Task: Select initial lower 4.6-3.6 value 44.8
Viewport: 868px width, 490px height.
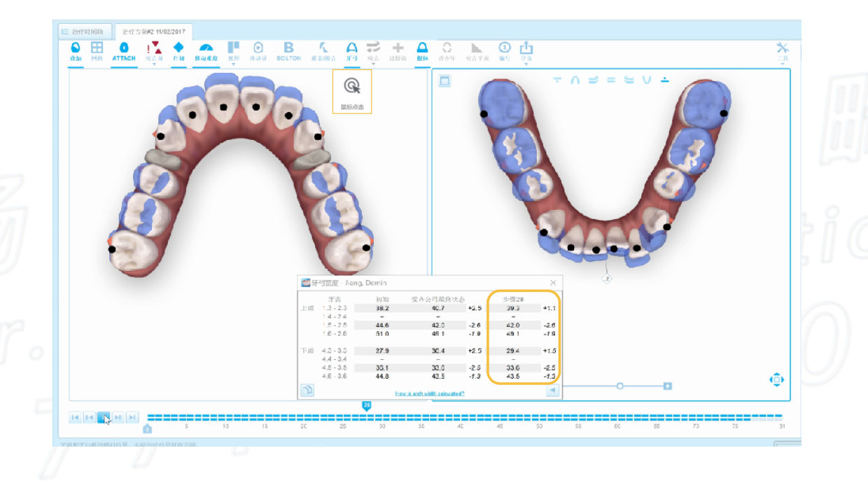Action: 383,376
